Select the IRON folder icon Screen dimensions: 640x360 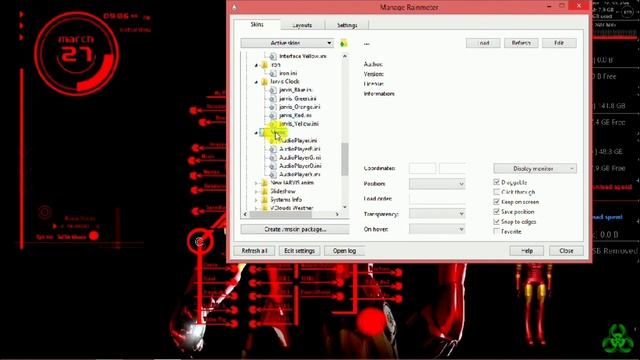tap(265, 65)
